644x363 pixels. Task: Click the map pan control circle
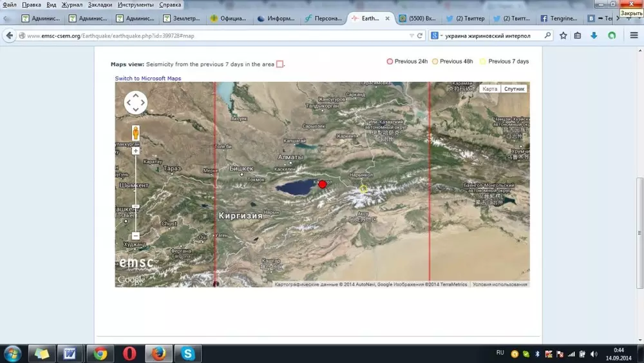pyautogui.click(x=136, y=103)
